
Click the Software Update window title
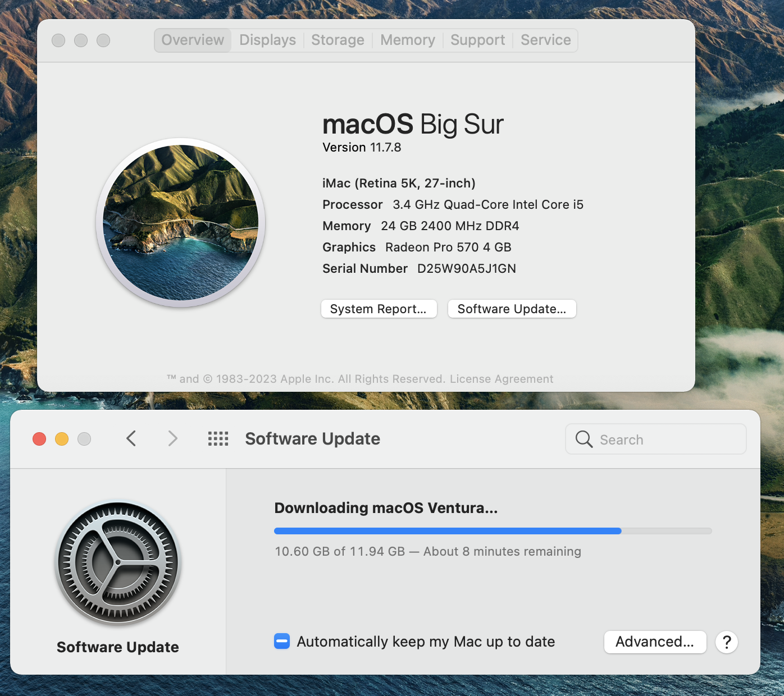pyautogui.click(x=313, y=439)
